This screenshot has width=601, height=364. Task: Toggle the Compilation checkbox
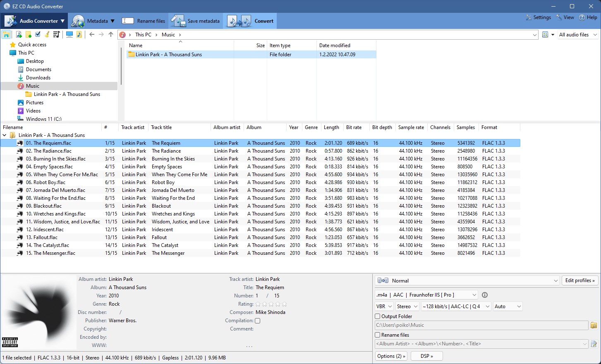(x=257, y=321)
